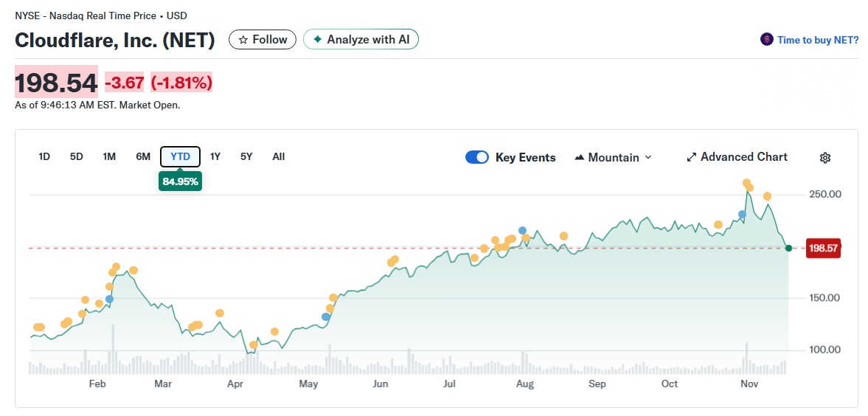Click the mountain chart type icon
This screenshot has width=868, height=416.
click(x=579, y=157)
